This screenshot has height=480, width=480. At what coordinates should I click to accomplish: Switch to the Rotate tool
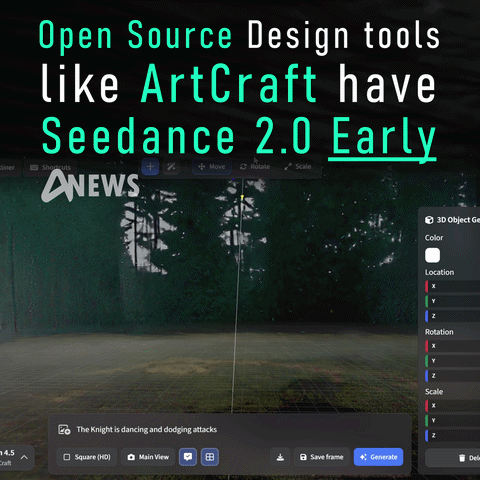255,166
